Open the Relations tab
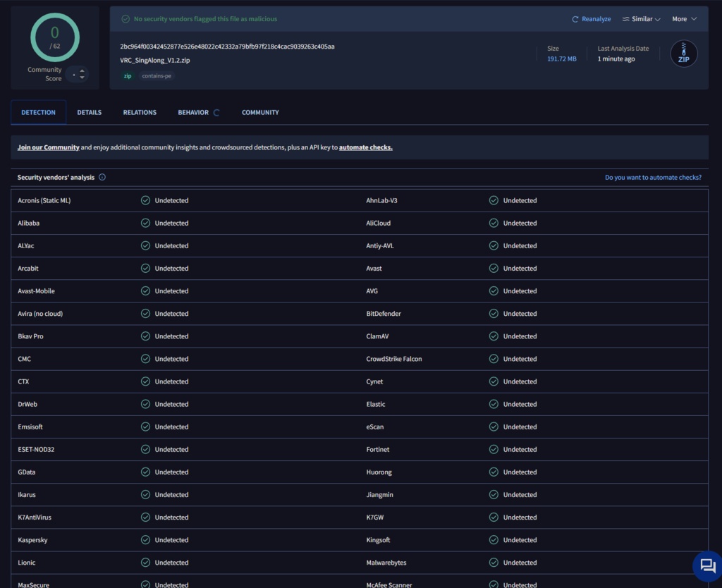 tap(140, 112)
